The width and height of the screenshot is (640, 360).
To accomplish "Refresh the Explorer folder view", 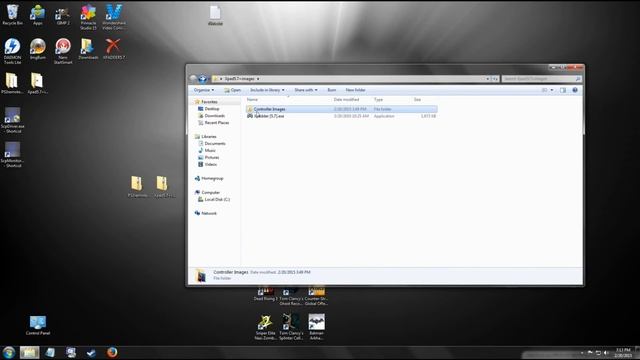I will [495, 79].
